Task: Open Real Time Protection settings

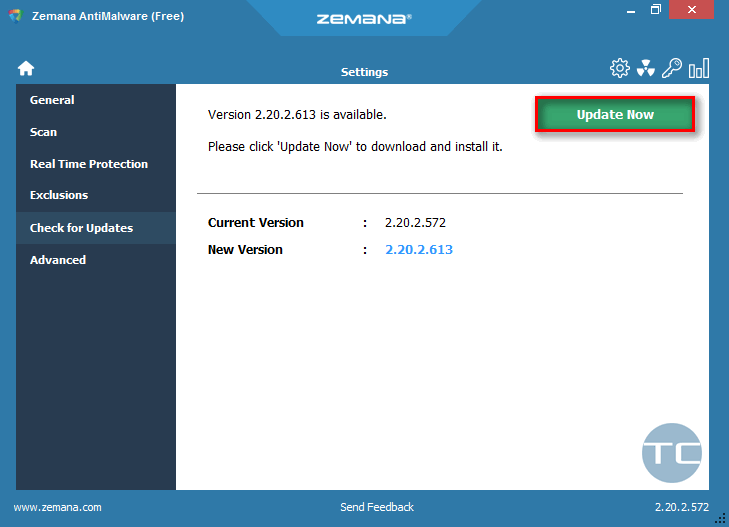Action: click(x=96, y=164)
